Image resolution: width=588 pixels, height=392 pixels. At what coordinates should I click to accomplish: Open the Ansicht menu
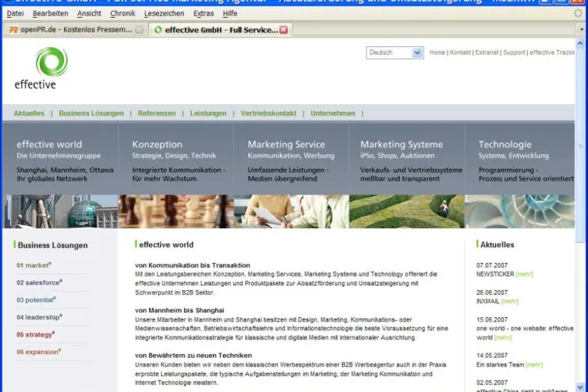pyautogui.click(x=89, y=14)
